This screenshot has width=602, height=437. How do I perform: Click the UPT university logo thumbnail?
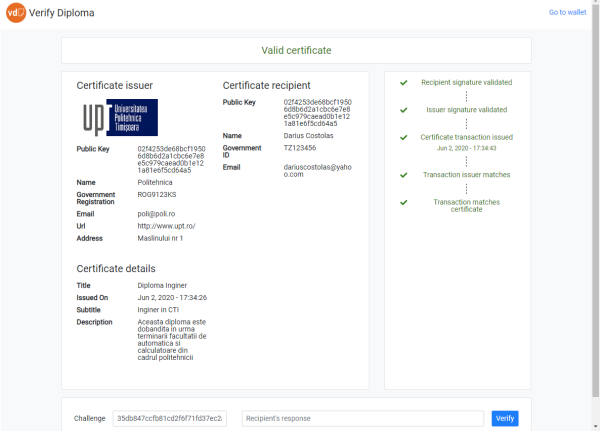121,118
